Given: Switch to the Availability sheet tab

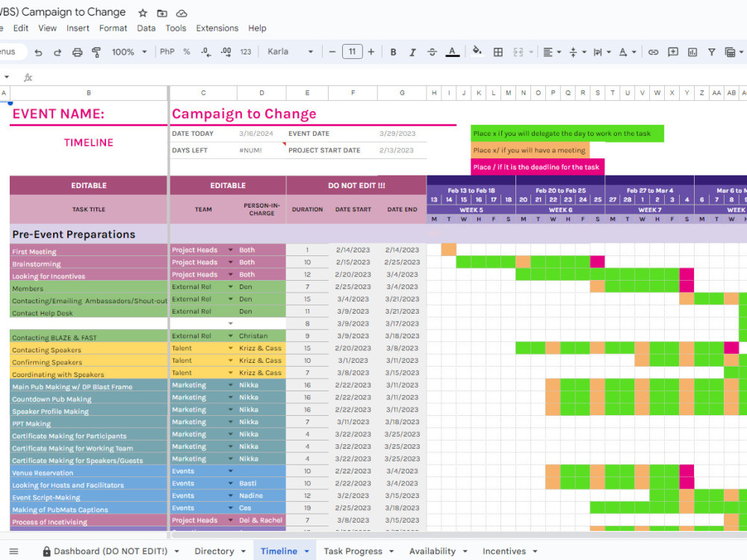Looking at the screenshot, I should pos(432,551).
